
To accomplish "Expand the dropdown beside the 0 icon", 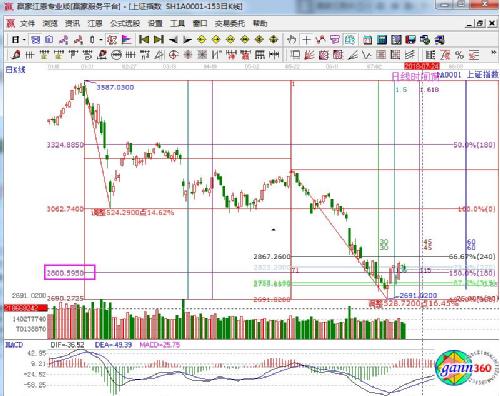I will [101, 40].
